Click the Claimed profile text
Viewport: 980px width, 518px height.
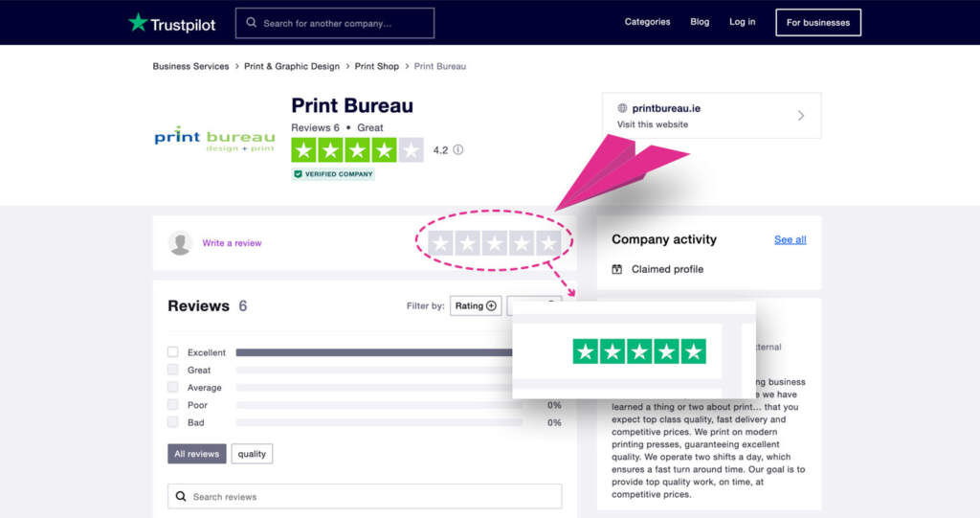(667, 269)
